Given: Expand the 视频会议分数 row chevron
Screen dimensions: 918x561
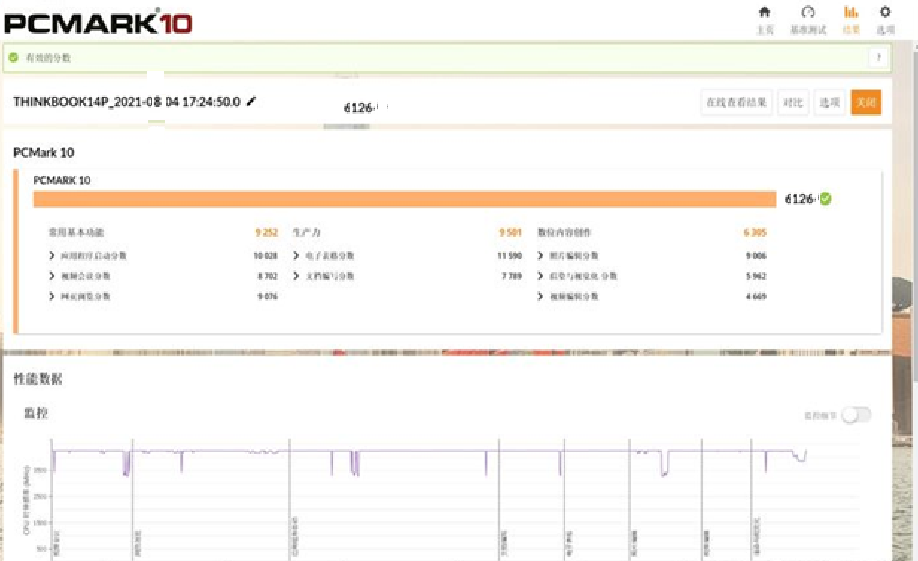Looking at the screenshot, I should [x=52, y=276].
